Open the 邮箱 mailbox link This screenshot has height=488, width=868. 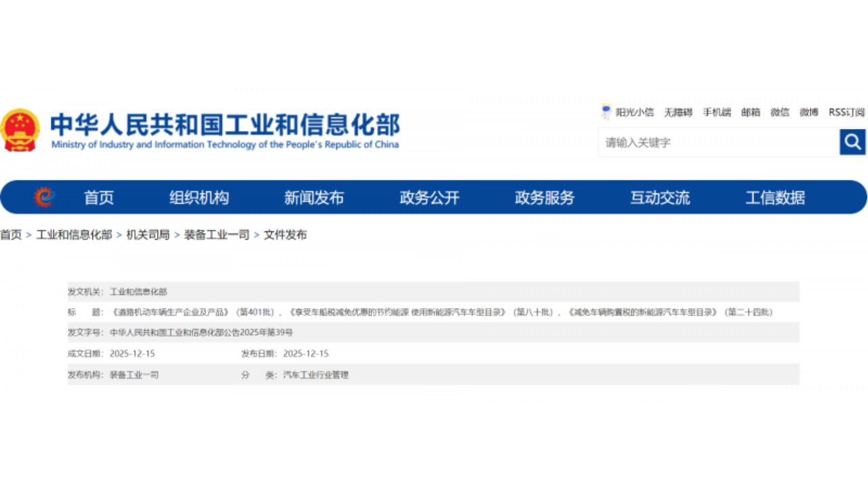coord(749,112)
